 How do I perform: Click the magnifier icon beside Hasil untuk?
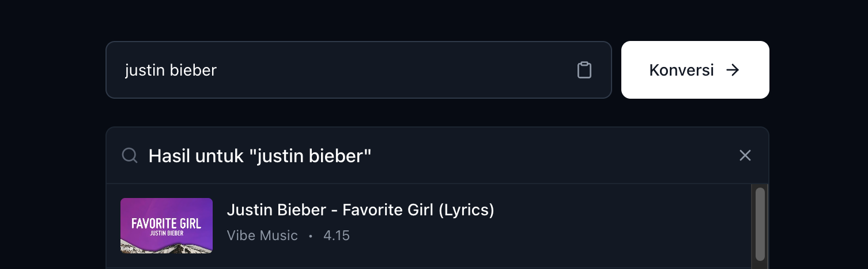(x=130, y=155)
